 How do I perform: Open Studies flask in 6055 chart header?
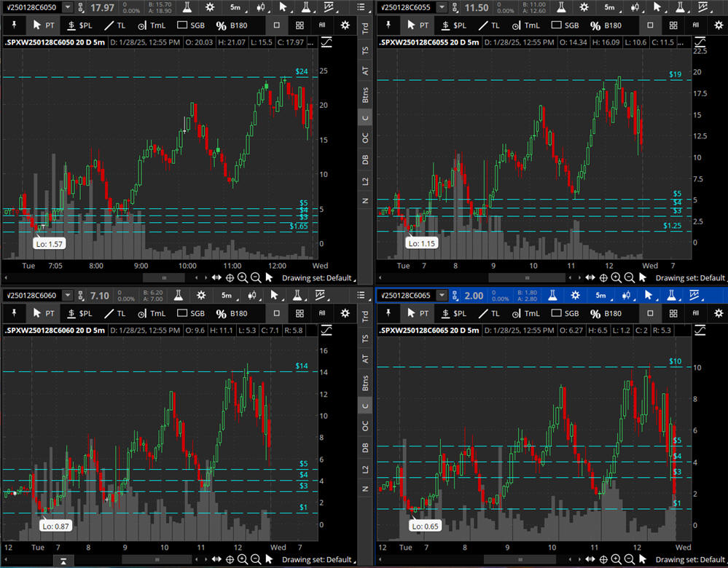pyautogui.click(x=561, y=7)
